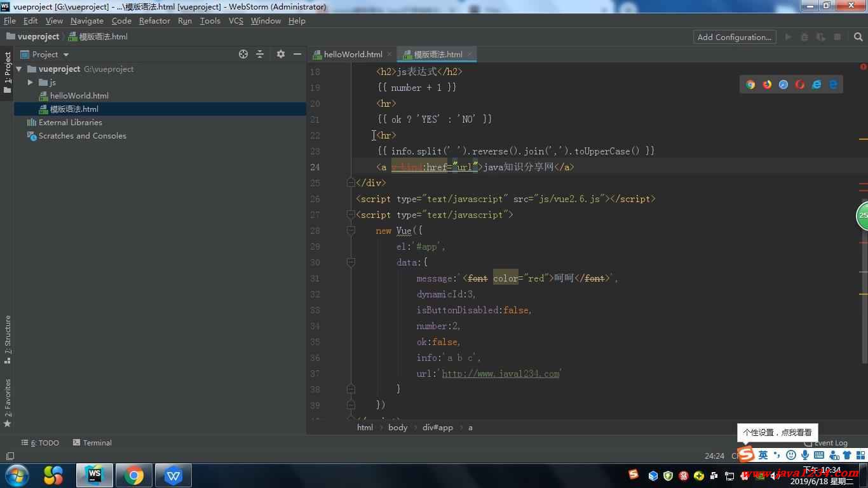This screenshot has width=868, height=488.
Task: Click http://www.java1234.com link in code
Action: click(x=501, y=374)
